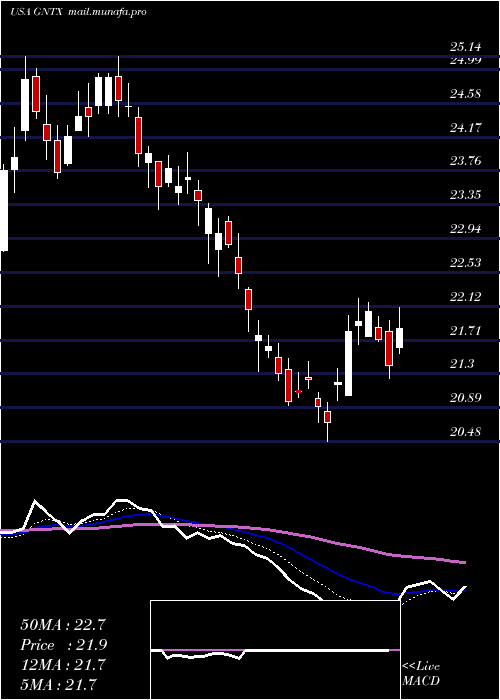Click the lowest red candle near 20.48

(328, 417)
